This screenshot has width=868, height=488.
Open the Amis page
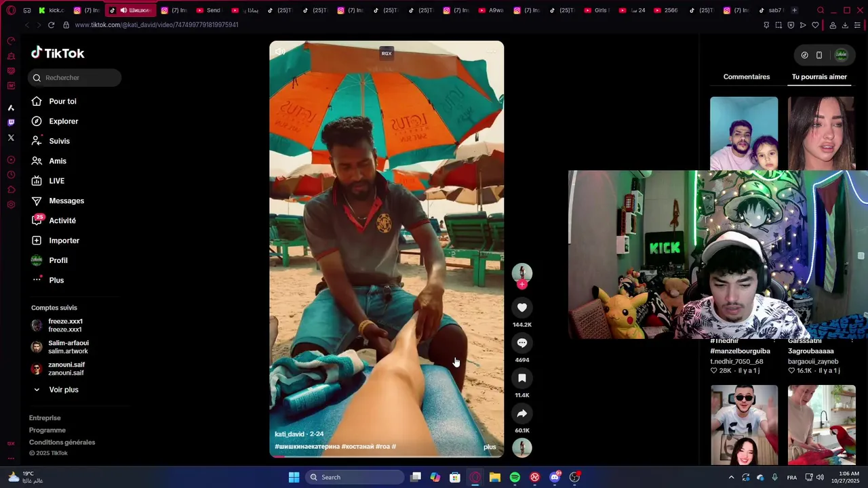58,161
